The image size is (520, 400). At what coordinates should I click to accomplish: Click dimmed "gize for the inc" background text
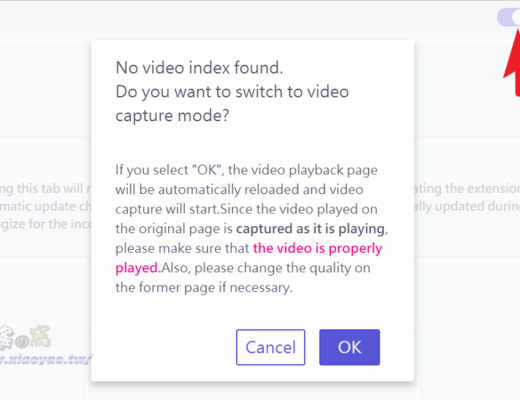(45, 224)
